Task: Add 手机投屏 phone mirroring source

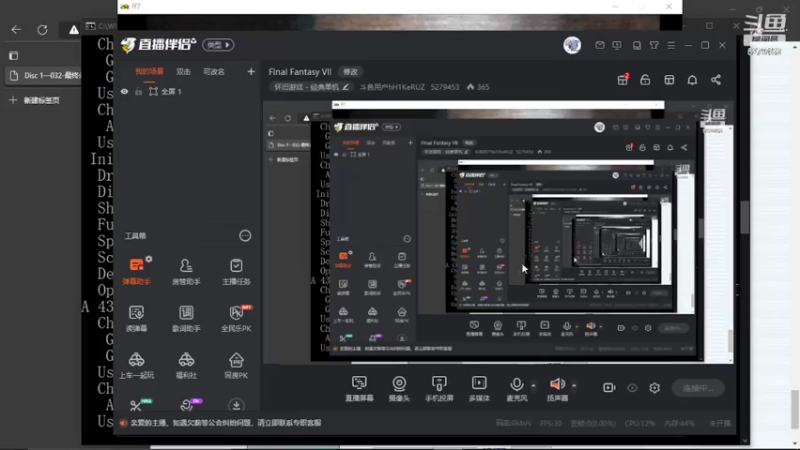Action: [439, 388]
